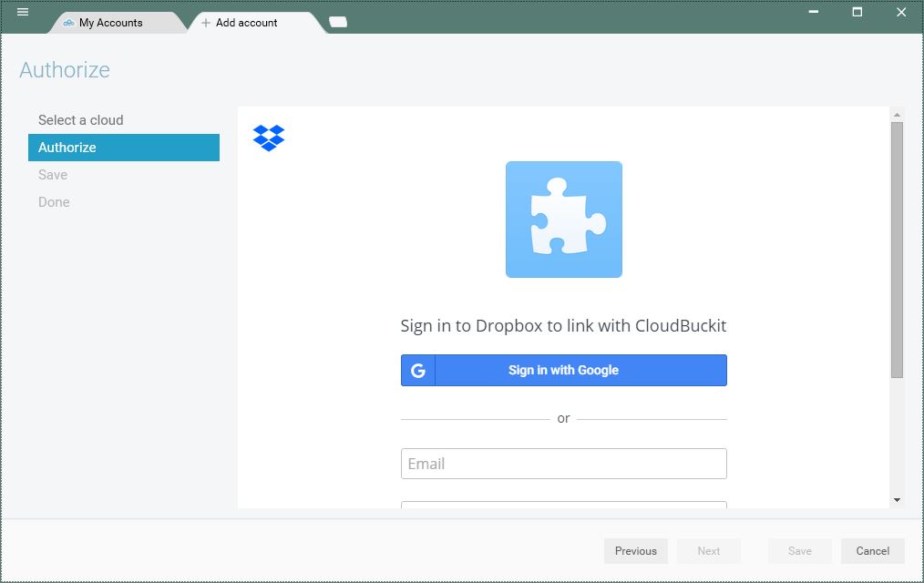Click the puzzle piece app icon
Viewport: 924px width, 583px height.
pos(564,219)
